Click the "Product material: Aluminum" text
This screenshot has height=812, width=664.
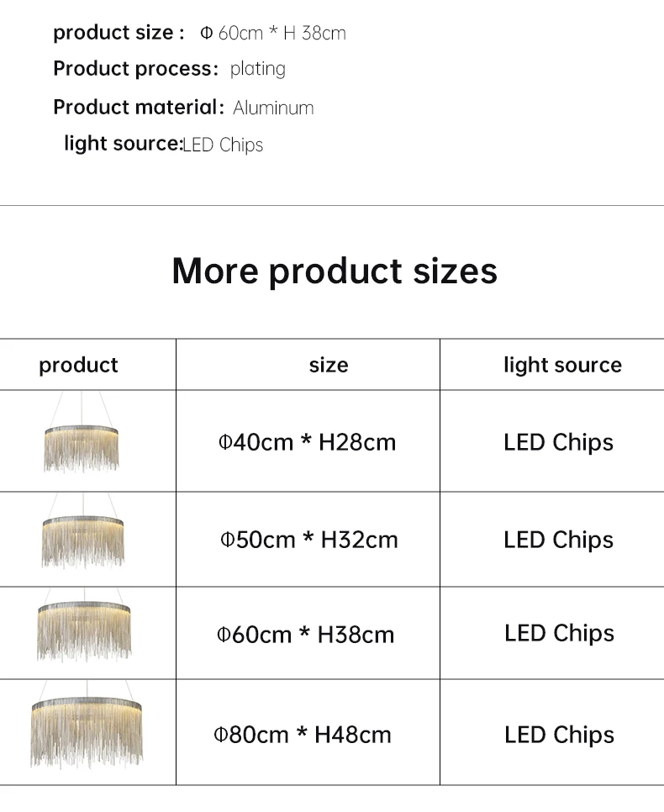click(183, 108)
